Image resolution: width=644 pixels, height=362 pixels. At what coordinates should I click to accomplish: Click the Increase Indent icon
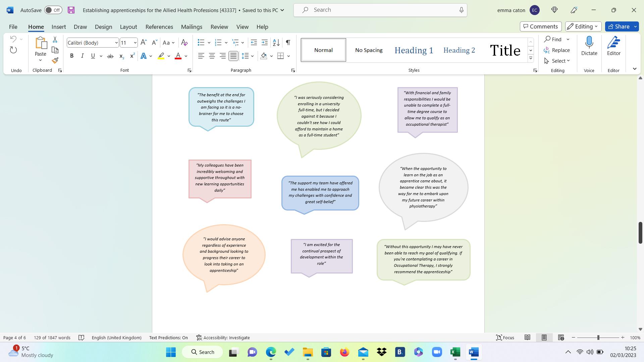click(265, 43)
